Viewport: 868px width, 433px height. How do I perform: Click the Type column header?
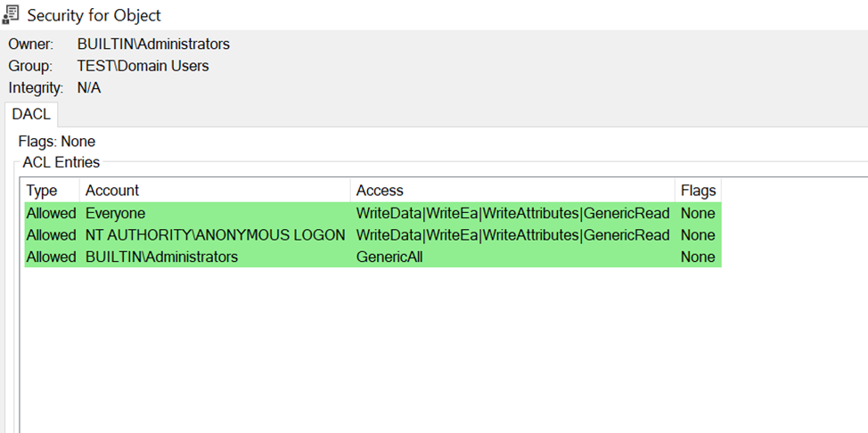pyautogui.click(x=41, y=190)
